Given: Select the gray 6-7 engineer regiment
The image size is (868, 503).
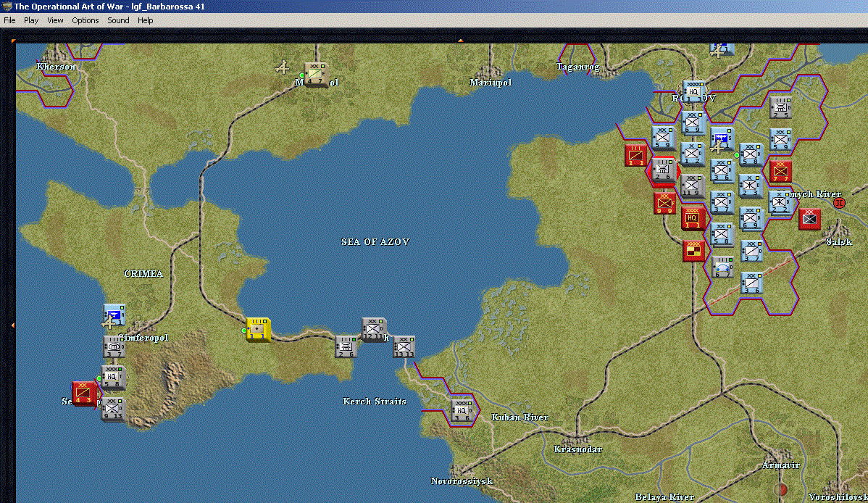Looking at the screenshot, I should [x=722, y=267].
